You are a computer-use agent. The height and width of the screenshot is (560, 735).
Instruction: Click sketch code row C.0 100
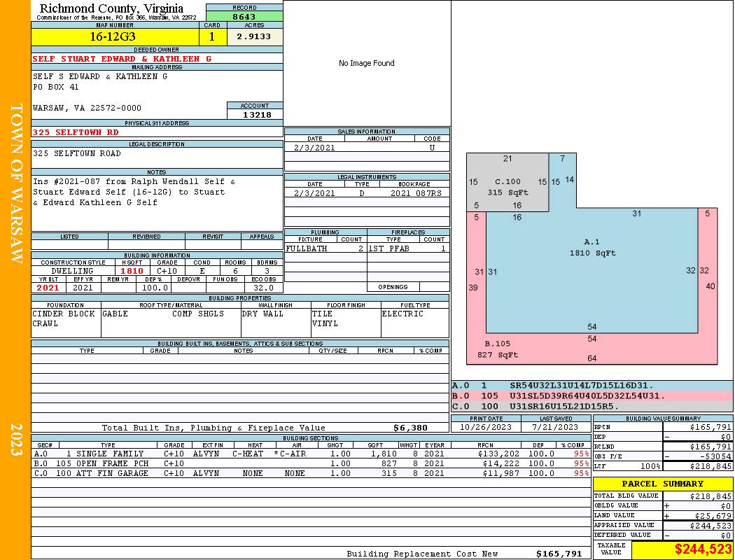click(592, 406)
